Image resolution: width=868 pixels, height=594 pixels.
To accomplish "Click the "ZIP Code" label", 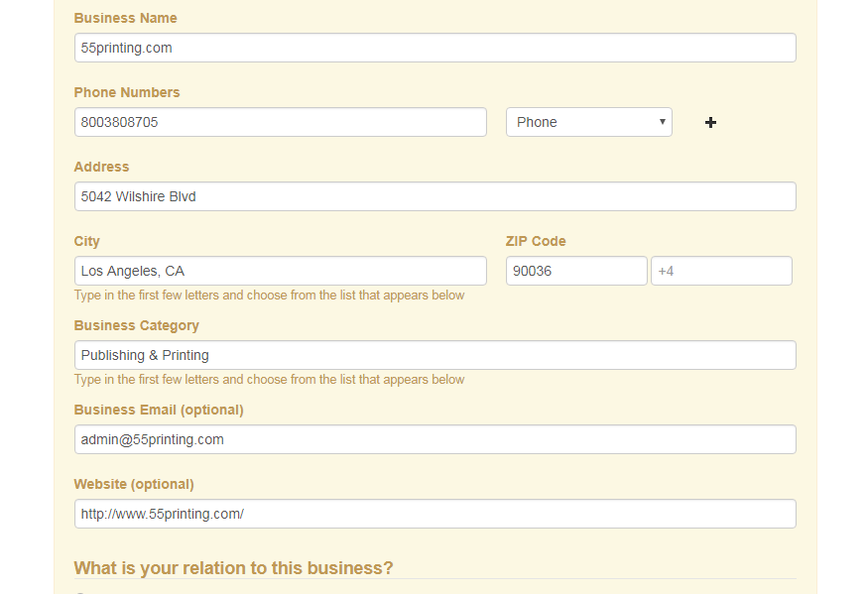I will (536, 241).
